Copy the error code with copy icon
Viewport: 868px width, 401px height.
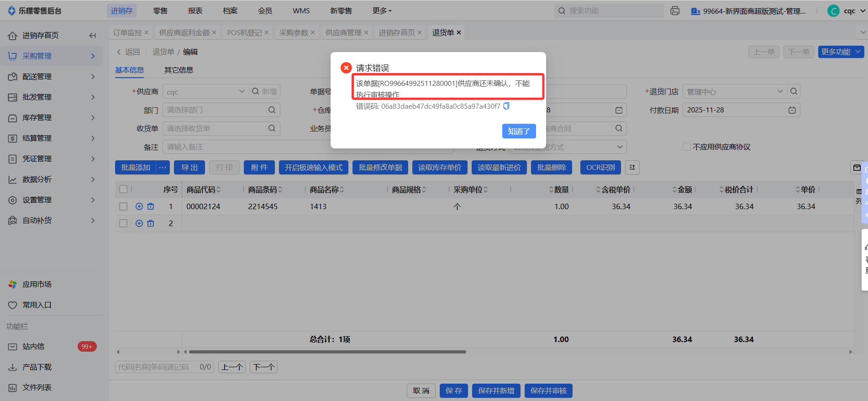click(506, 106)
